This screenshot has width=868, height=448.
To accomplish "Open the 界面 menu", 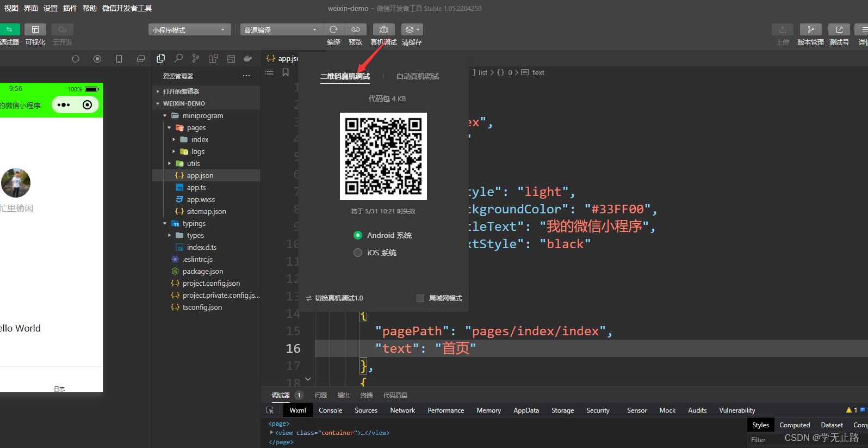I will 31,8.
